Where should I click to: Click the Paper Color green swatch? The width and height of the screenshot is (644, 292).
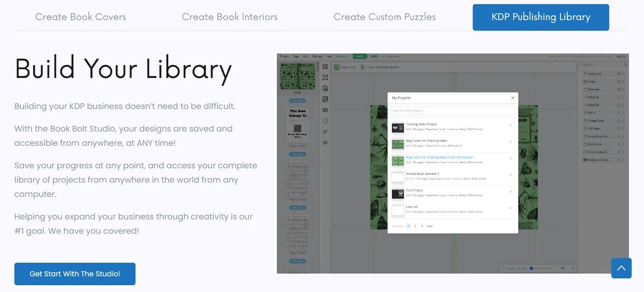click(336, 67)
